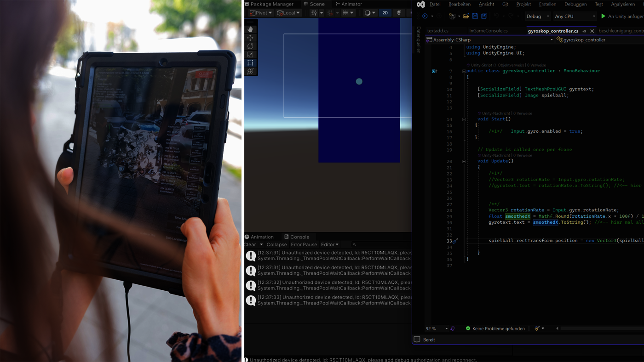Open the Debuggen menu

575,4
